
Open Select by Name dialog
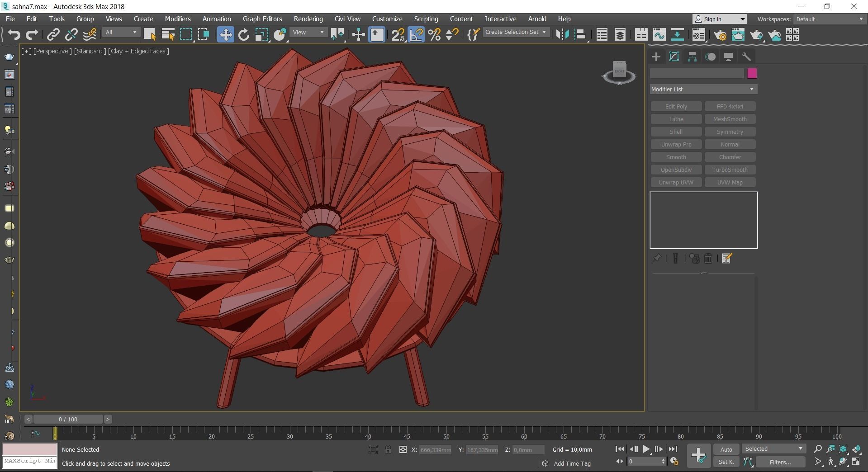click(x=168, y=35)
